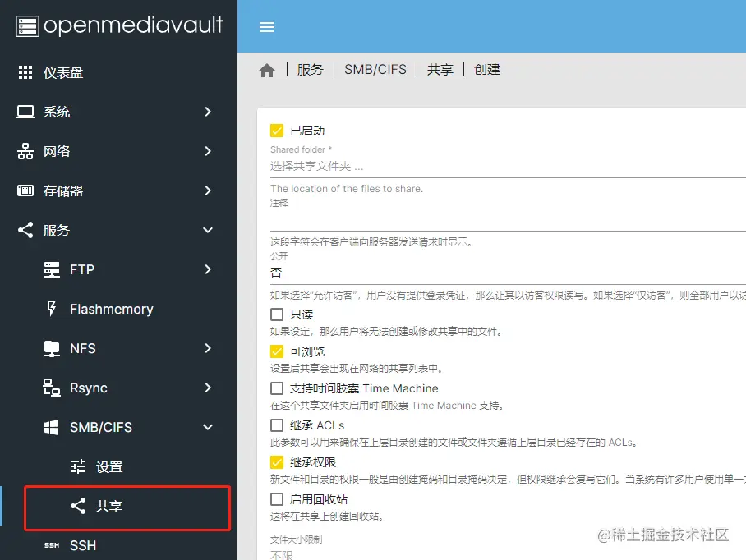
Task: Click the SSH icon in sidebar
Action: tap(52, 545)
